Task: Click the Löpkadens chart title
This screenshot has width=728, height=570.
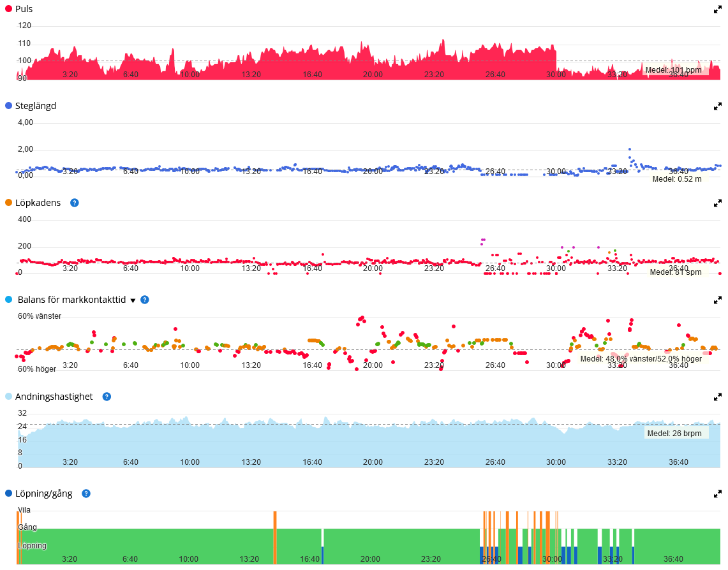Action: tap(38, 203)
